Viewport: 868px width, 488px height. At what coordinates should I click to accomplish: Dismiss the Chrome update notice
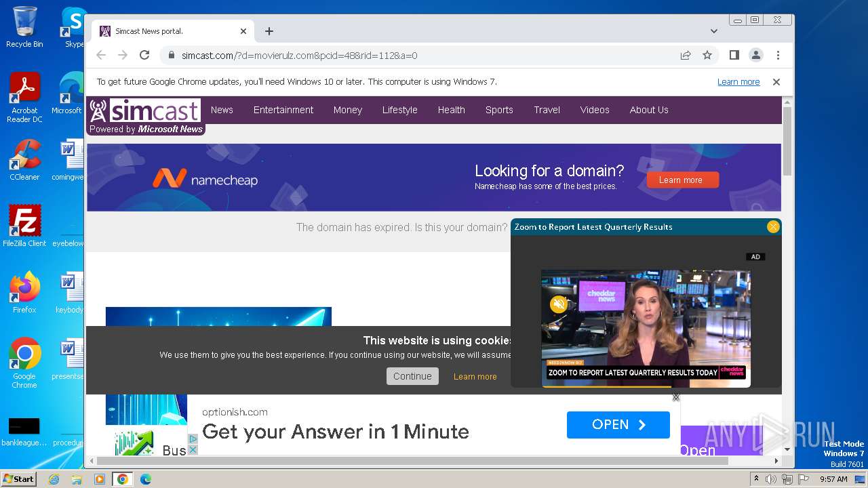[776, 82]
